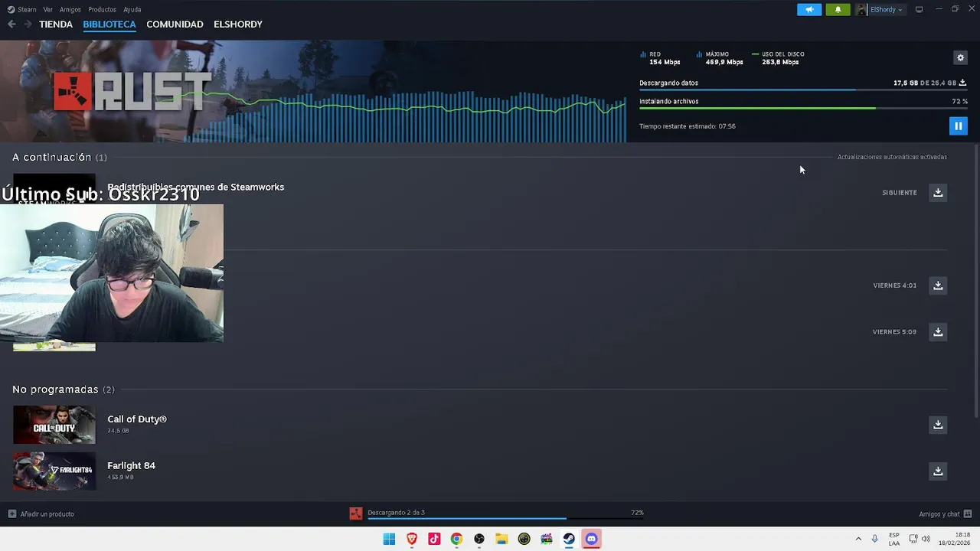Image resolution: width=980 pixels, height=551 pixels.
Task: Open Google Chrome from taskbar
Action: 456,539
